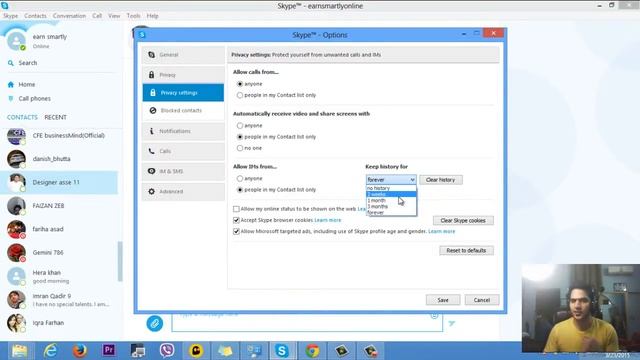Click the Home icon in Skype sidebar

[x=11, y=84]
